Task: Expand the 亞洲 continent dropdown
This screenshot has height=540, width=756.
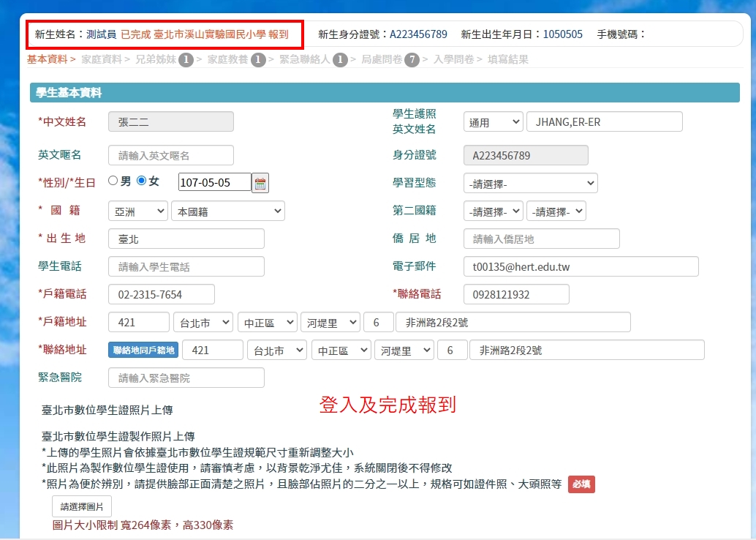Action: click(138, 211)
